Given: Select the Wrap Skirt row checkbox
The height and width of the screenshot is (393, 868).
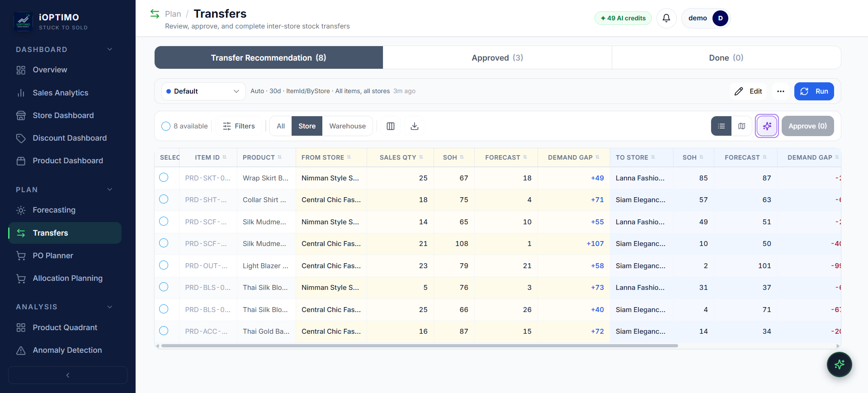Looking at the screenshot, I should tap(164, 178).
